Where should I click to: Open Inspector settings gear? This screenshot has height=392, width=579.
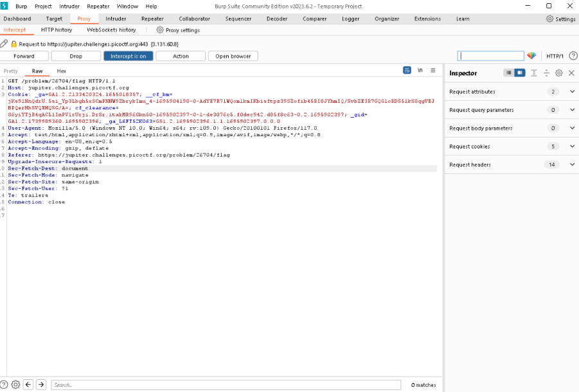[558, 73]
